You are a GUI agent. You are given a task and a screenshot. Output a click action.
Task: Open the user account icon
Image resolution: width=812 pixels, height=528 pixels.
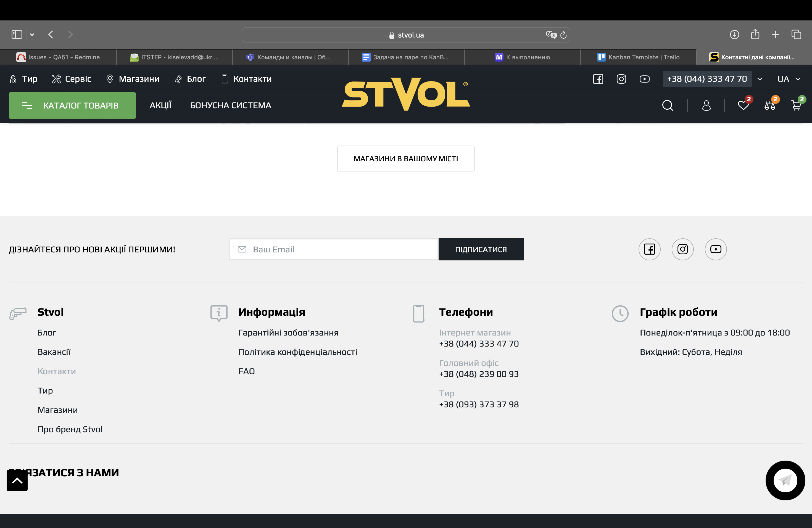[706, 105]
